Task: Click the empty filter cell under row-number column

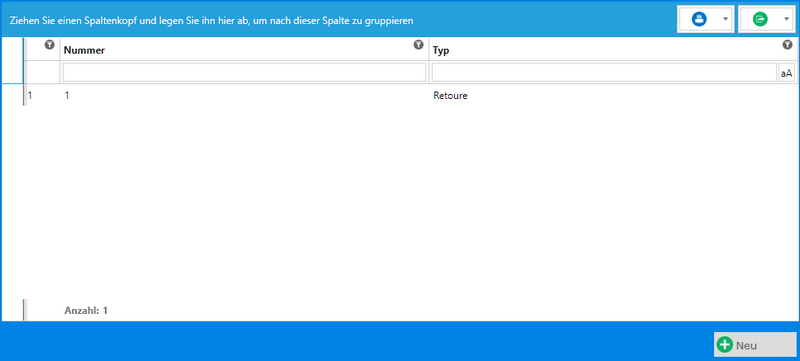Action: coord(42,73)
